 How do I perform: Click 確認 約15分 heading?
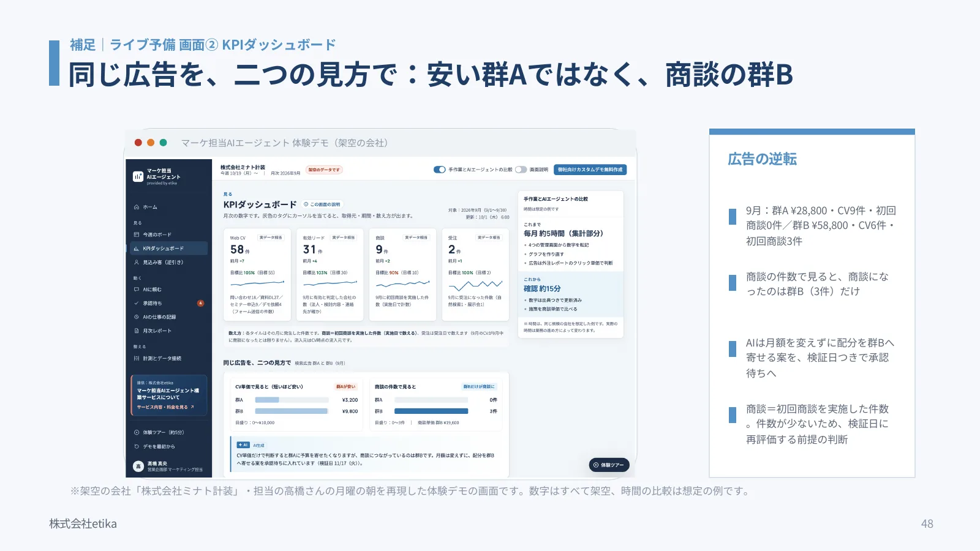tap(542, 288)
